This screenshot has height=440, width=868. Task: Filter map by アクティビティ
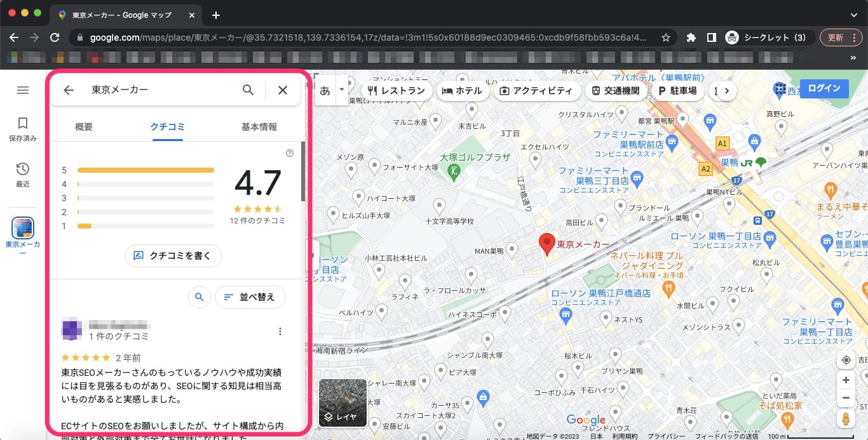[536, 91]
